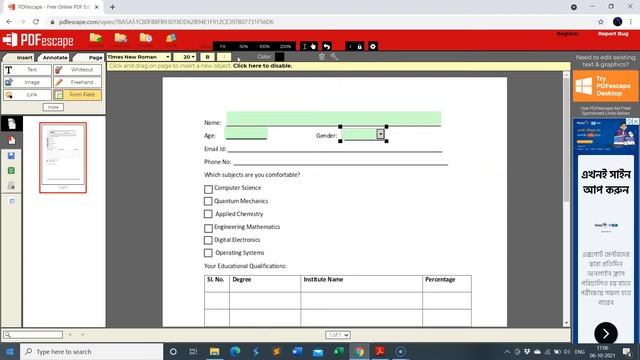Click the ad's next arrow button

pos(606,333)
